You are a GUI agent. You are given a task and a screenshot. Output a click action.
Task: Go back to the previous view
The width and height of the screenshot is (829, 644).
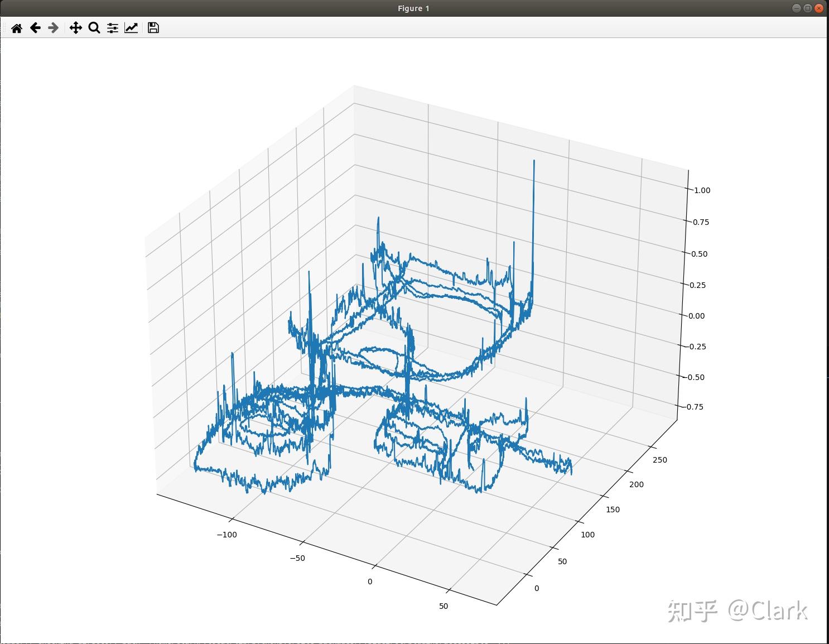pos(35,28)
